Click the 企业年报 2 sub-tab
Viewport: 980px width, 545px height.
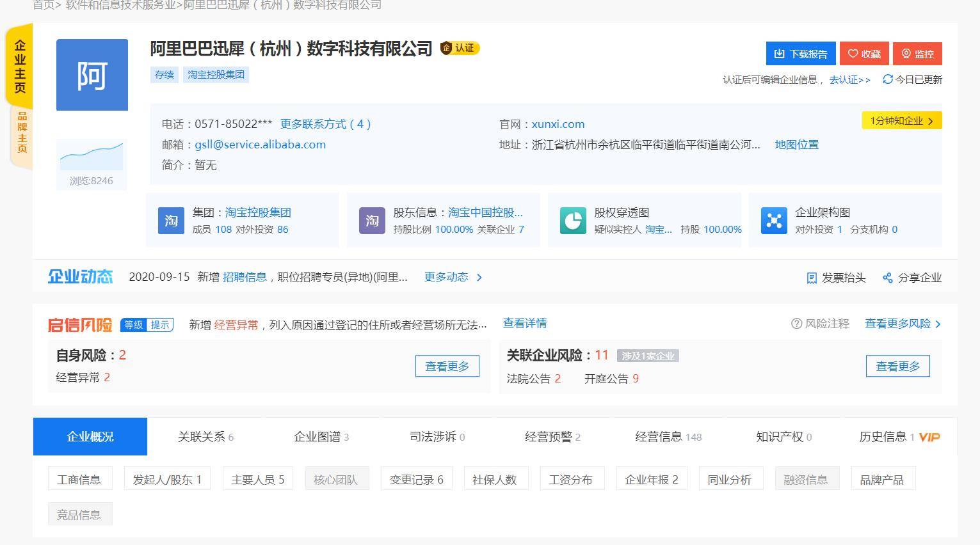click(652, 479)
